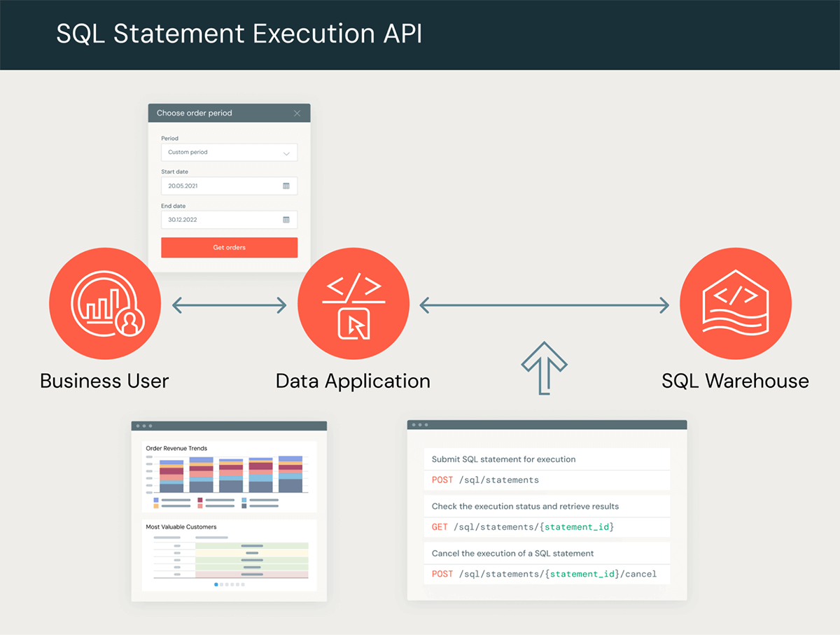
Task: Click arrow between Business User and Data Application
Action: (230, 305)
